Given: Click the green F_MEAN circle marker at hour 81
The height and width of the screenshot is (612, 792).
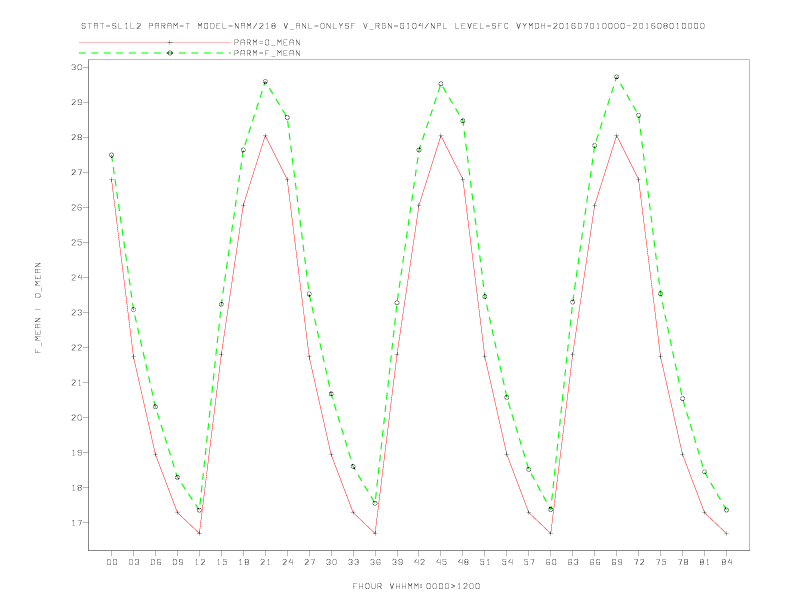Looking at the screenshot, I should tap(705, 472).
